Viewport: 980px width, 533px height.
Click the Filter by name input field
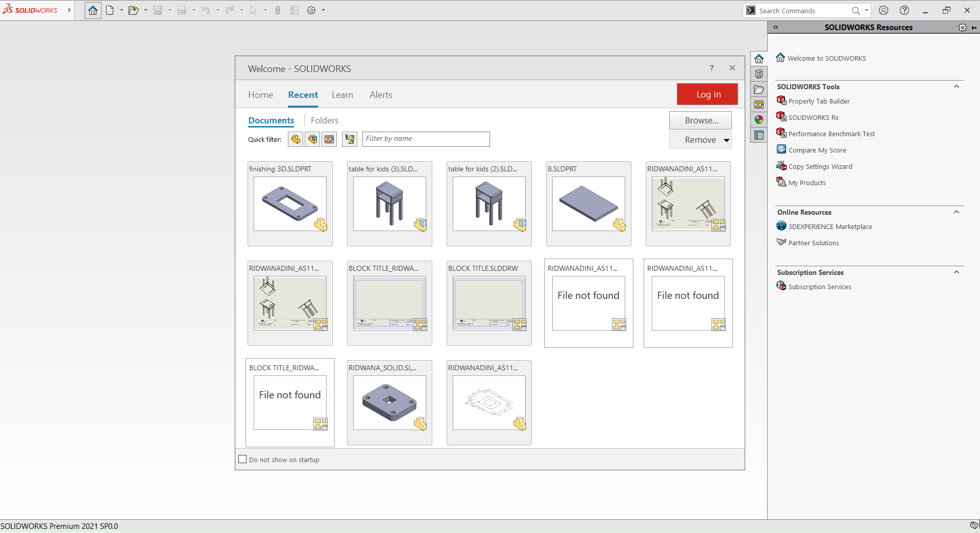(426, 139)
